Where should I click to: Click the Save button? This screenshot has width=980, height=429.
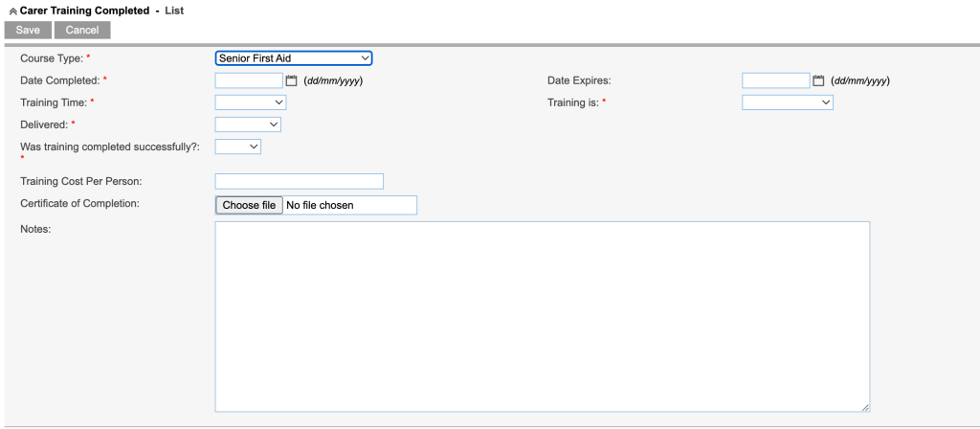[x=28, y=30]
